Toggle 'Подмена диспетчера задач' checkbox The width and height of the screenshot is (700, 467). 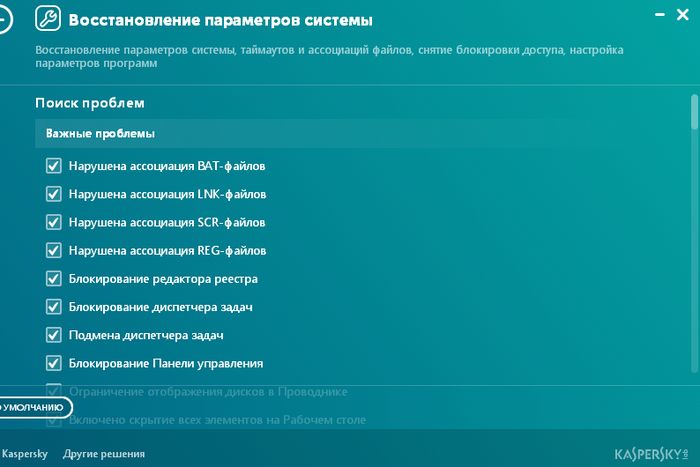[54, 335]
